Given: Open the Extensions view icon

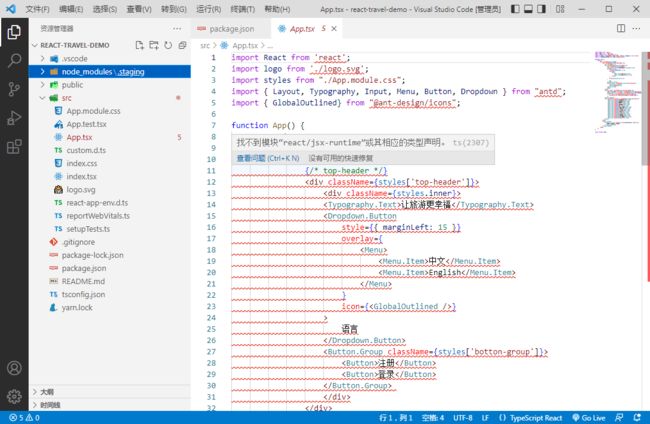Looking at the screenshot, I should (x=14, y=146).
